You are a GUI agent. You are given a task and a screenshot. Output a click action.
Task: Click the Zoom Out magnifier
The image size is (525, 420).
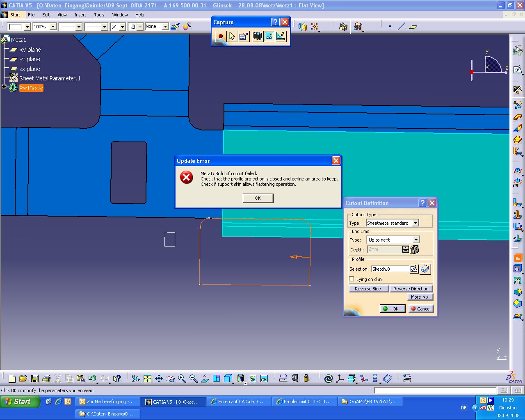click(x=194, y=379)
